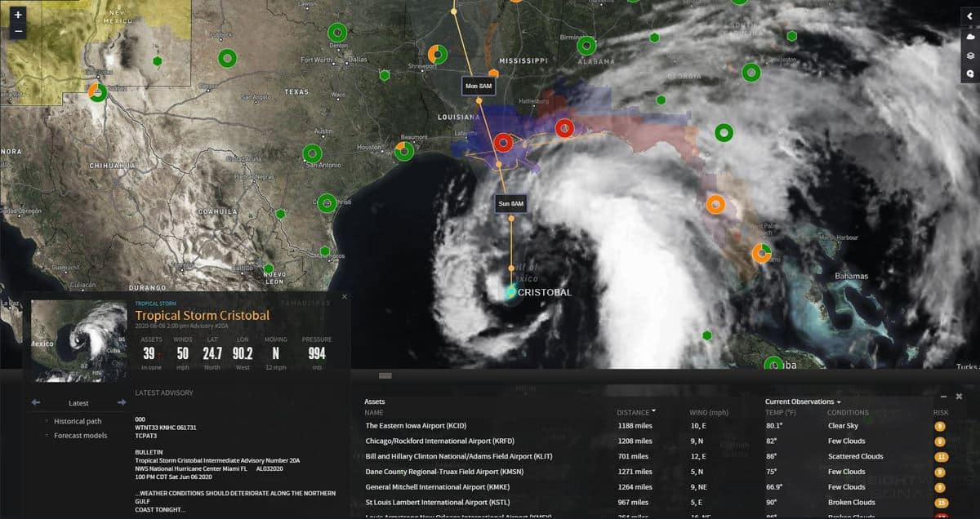Zoom out the map with the minus button

[x=18, y=31]
